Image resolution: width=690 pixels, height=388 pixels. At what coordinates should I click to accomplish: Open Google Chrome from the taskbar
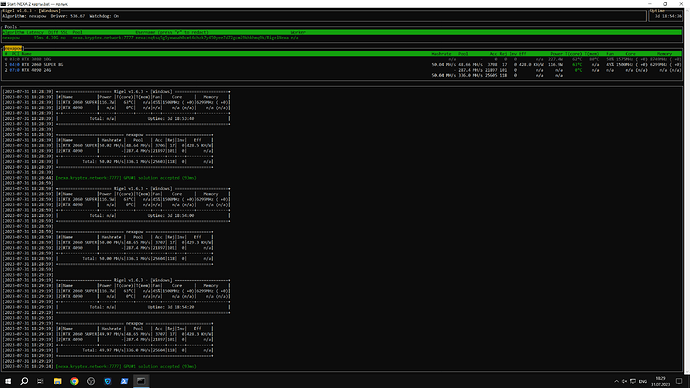(x=74, y=381)
